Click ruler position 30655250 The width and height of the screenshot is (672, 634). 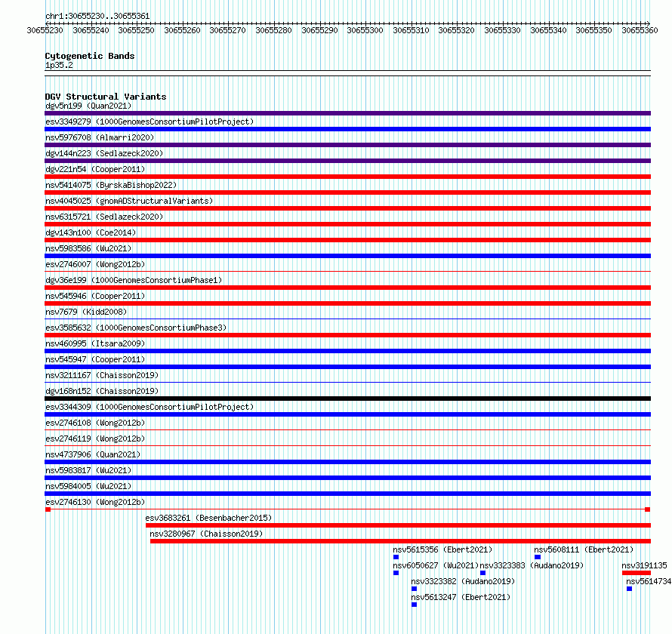(x=136, y=30)
